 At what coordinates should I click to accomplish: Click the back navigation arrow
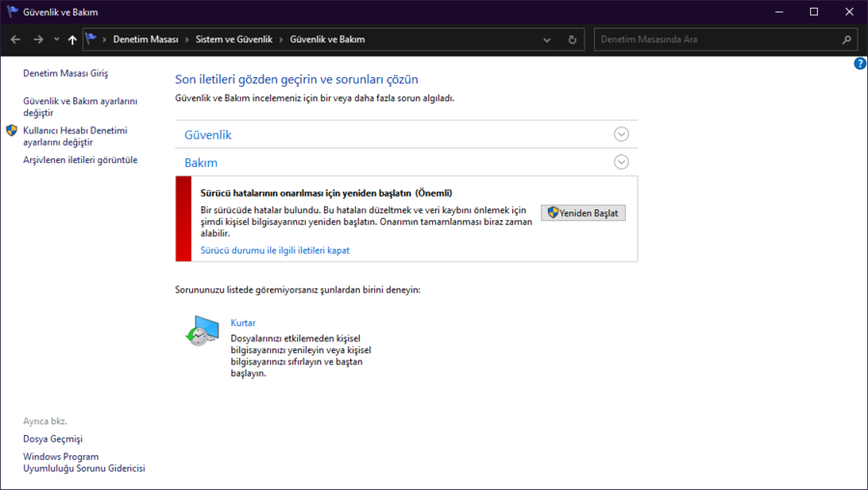15,40
